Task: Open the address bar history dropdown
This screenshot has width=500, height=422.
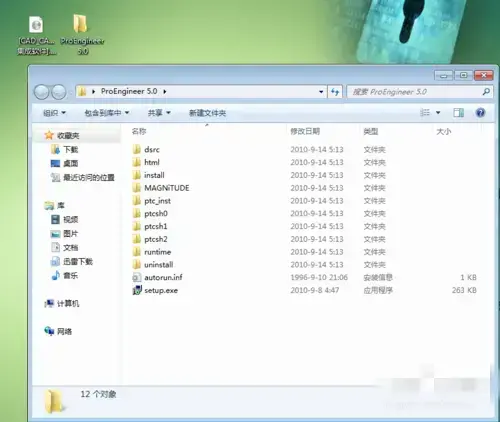Action: pyautogui.click(x=321, y=92)
